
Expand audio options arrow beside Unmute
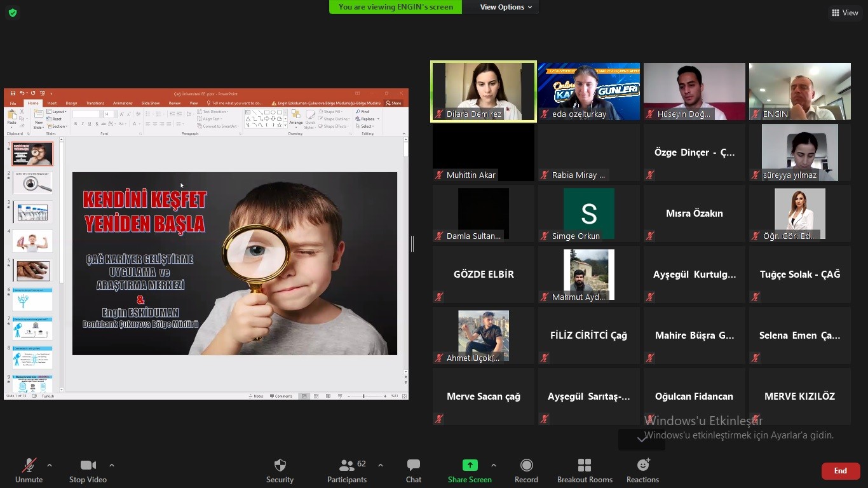50,465
